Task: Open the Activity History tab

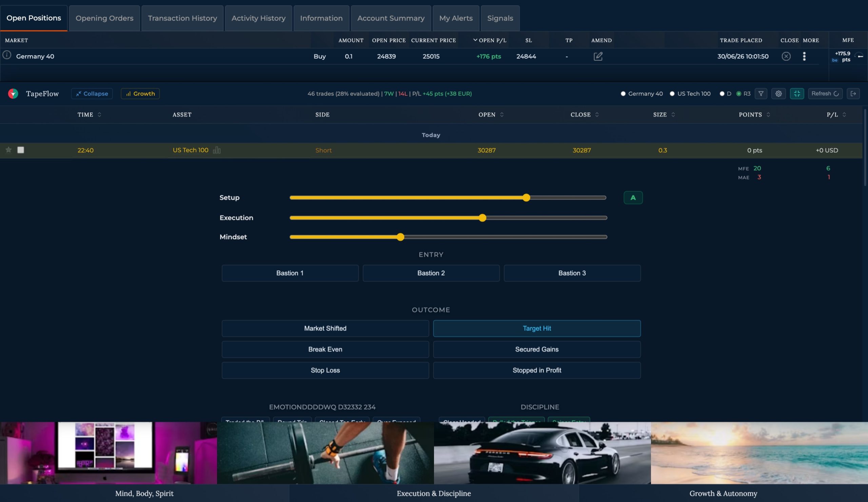Action: (x=258, y=18)
